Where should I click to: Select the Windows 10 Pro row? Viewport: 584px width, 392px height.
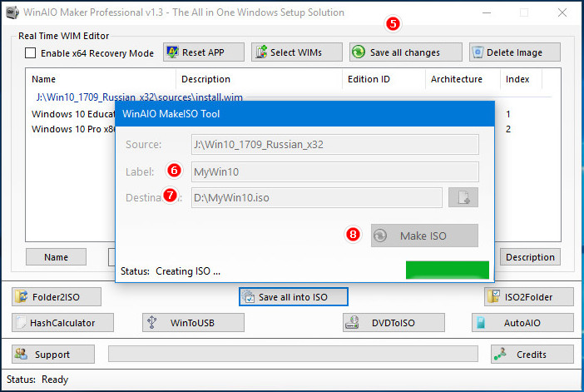[x=73, y=129]
